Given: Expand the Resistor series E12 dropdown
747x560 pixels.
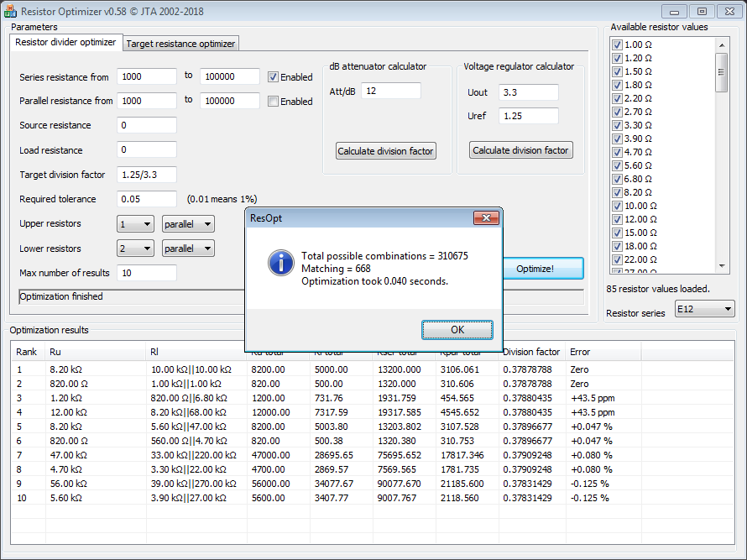Looking at the screenshot, I should point(703,310).
